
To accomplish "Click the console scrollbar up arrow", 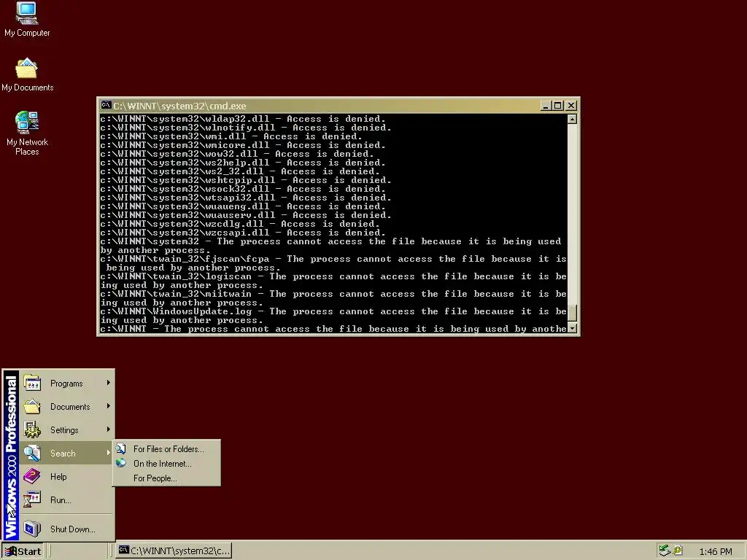I will point(572,119).
